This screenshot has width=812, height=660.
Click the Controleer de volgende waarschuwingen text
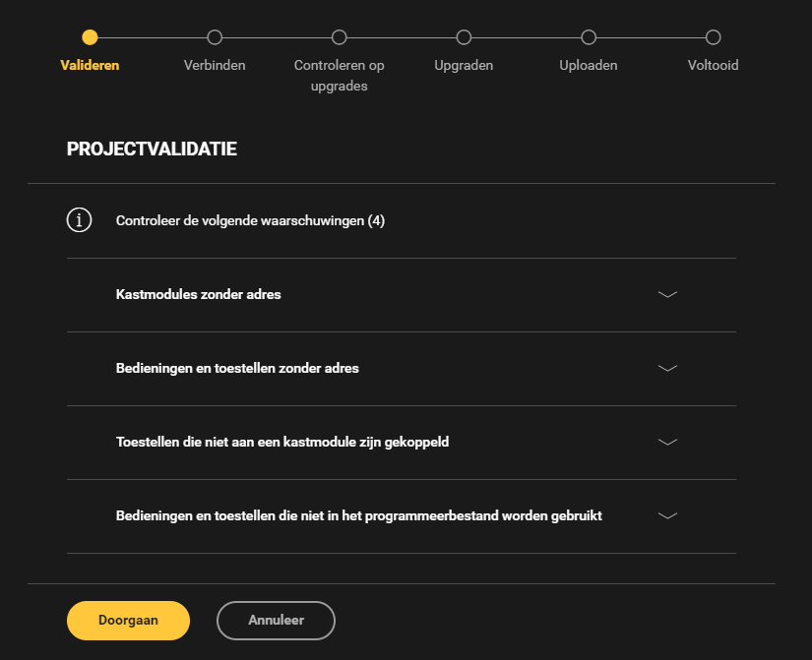pos(250,220)
